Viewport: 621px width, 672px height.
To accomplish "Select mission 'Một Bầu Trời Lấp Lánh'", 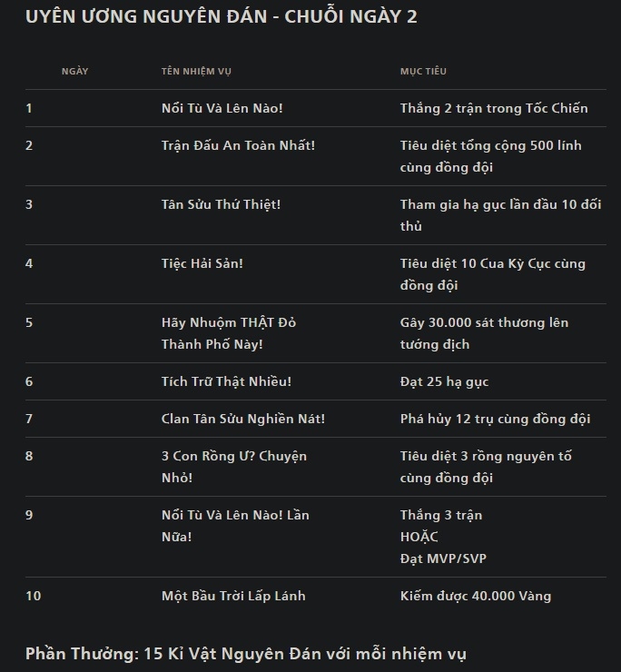I will pos(233,596).
